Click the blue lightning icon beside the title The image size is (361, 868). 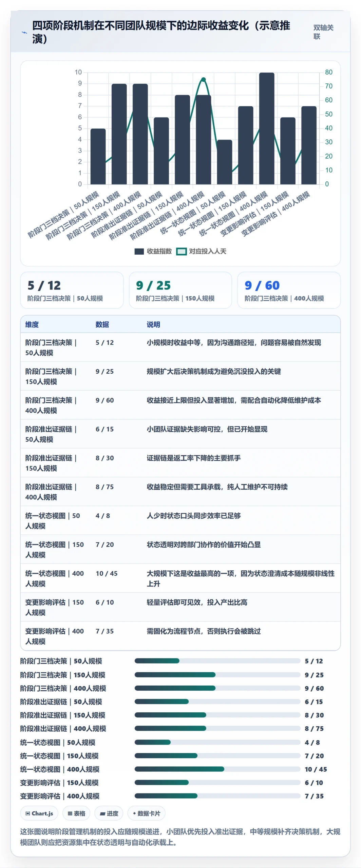24,33
